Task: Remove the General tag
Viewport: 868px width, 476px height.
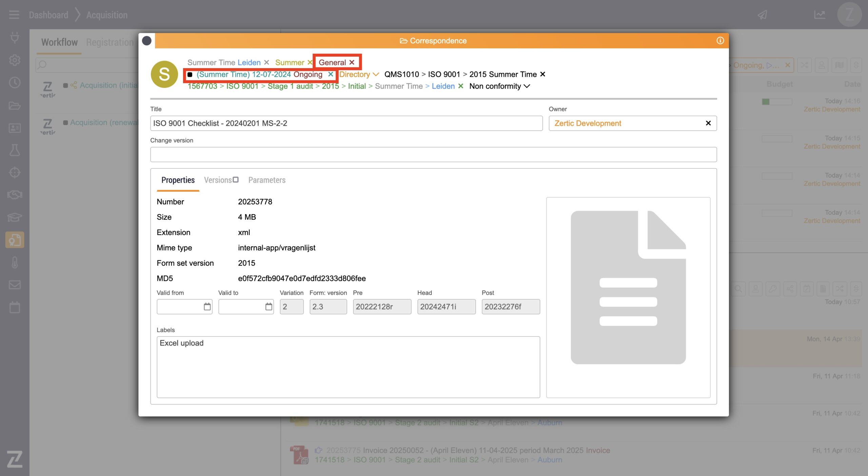Action: click(352, 62)
